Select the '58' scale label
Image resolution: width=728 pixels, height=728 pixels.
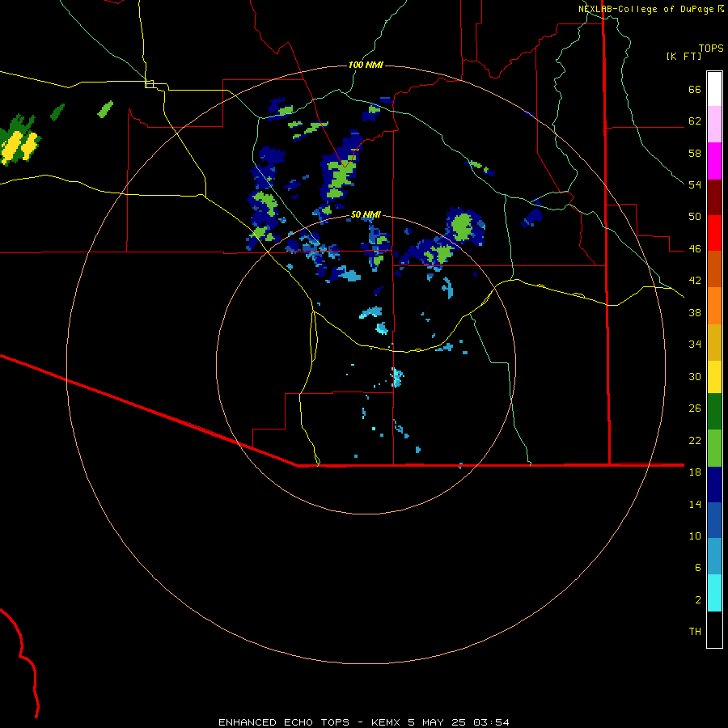tap(695, 153)
